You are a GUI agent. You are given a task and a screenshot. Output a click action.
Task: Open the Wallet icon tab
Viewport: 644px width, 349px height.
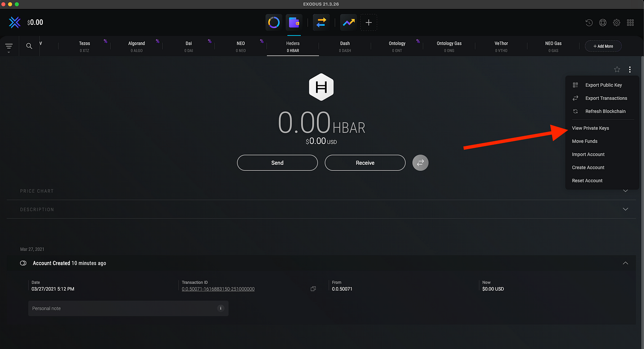293,22
